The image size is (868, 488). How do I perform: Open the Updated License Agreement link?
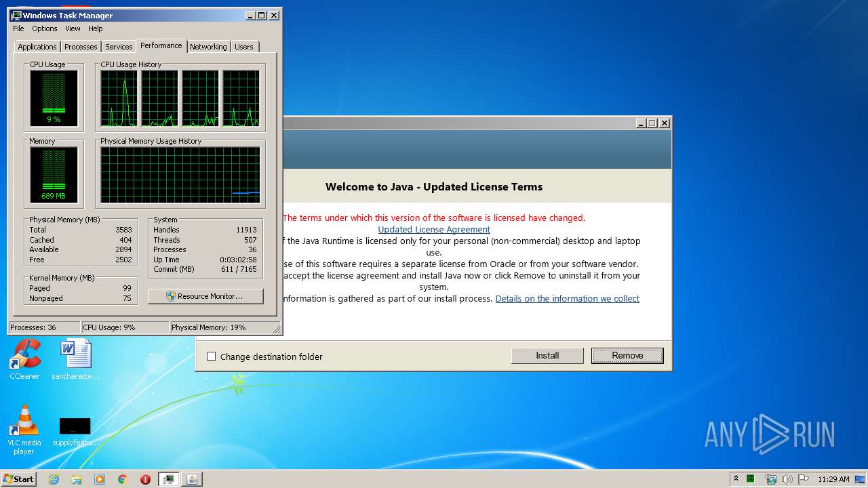point(434,229)
